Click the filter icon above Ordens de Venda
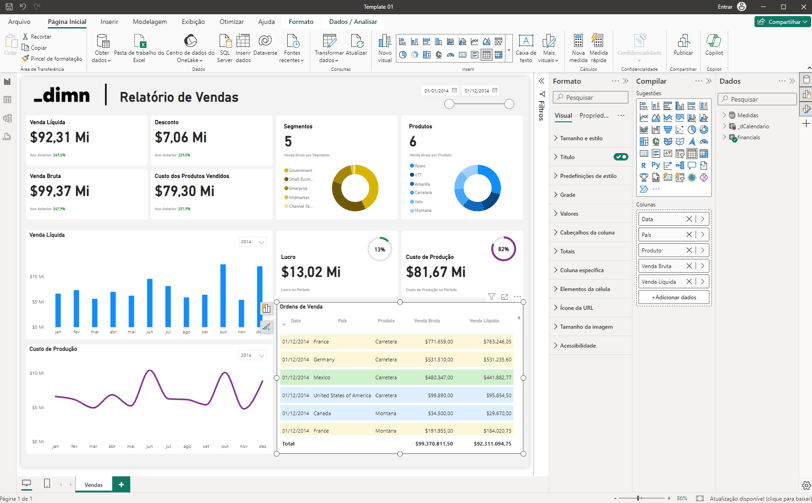Image resolution: width=812 pixels, height=503 pixels. click(491, 297)
